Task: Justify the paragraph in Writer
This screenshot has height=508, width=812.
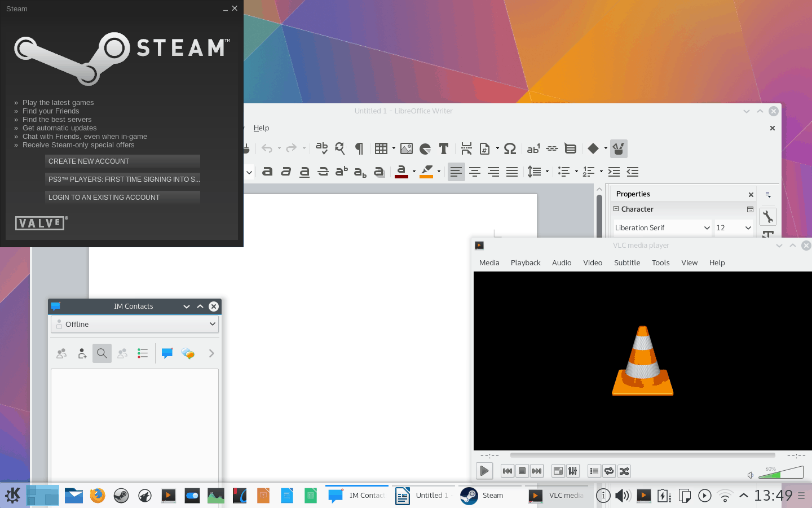Action: point(512,172)
